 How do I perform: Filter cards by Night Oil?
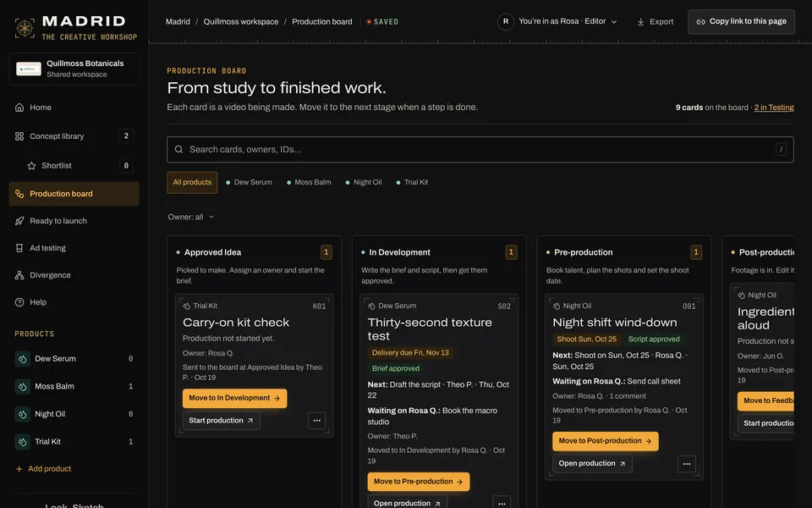364,183
